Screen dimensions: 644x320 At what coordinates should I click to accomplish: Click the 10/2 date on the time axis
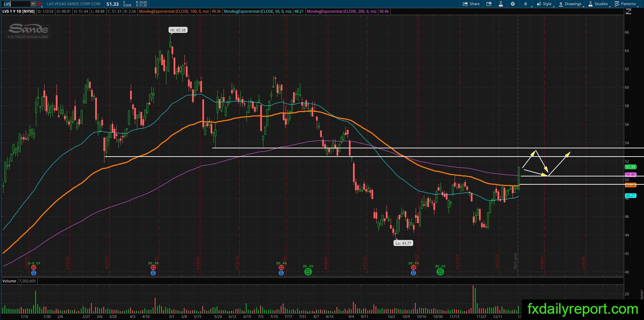(391, 317)
